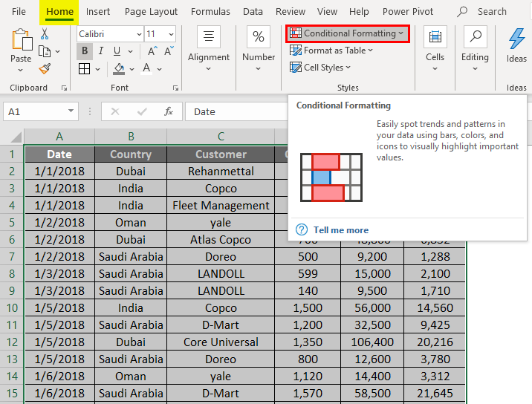
Task: Open Format as Table menu
Action: [331, 50]
